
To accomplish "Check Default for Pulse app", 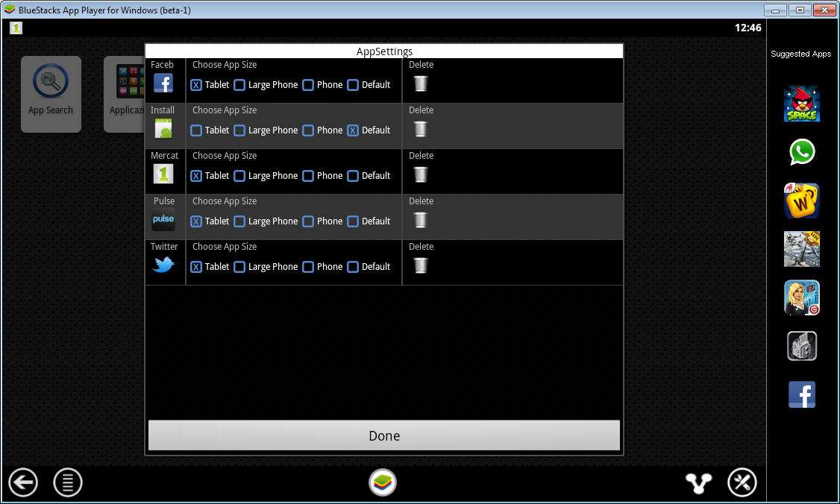I will tap(353, 221).
